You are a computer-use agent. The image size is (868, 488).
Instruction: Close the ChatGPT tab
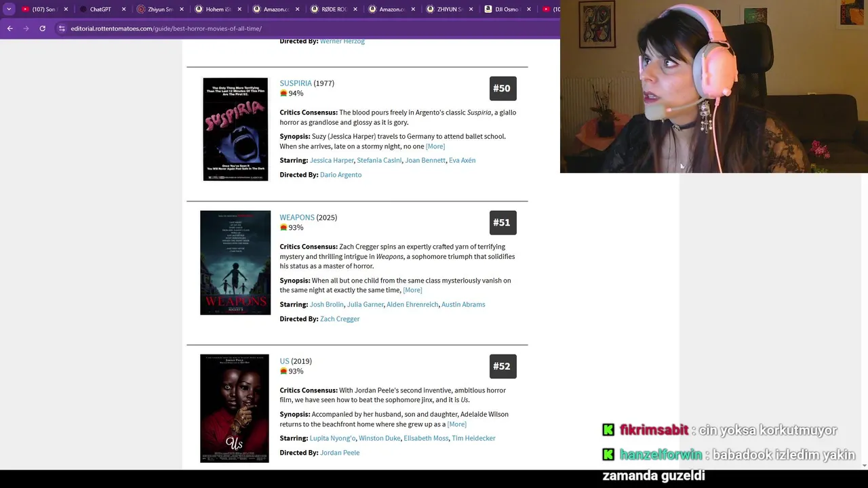point(124,9)
